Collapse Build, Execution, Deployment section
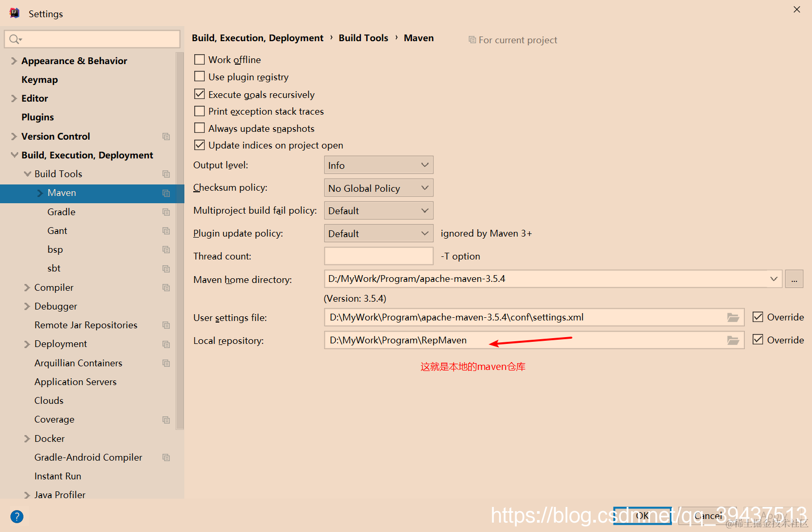This screenshot has width=812, height=532. 14,155
